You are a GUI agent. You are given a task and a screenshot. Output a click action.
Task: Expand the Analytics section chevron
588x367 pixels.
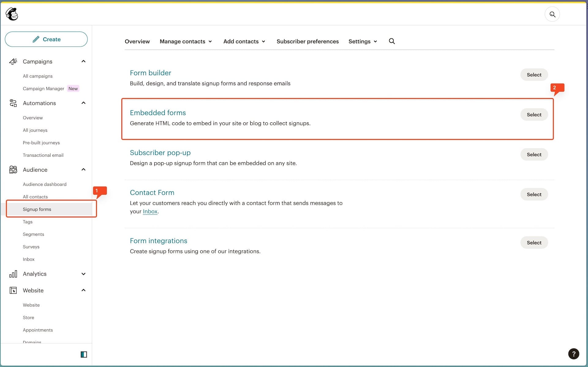83,274
